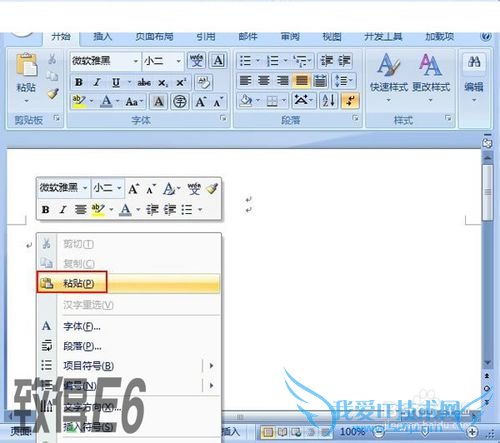Click the Cut scissors icon in ribbon
Viewport: 500px width, 443px height.
52,59
